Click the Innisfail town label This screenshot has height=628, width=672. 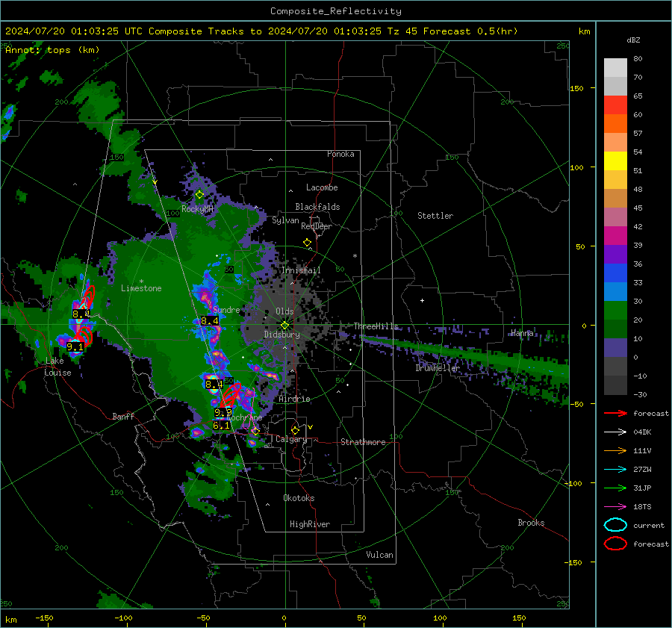coord(301,270)
